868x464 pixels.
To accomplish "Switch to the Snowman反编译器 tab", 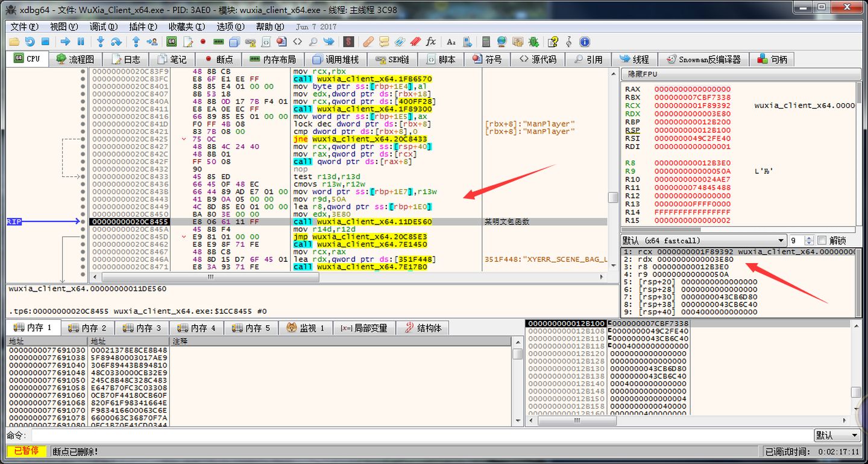I will click(x=703, y=59).
